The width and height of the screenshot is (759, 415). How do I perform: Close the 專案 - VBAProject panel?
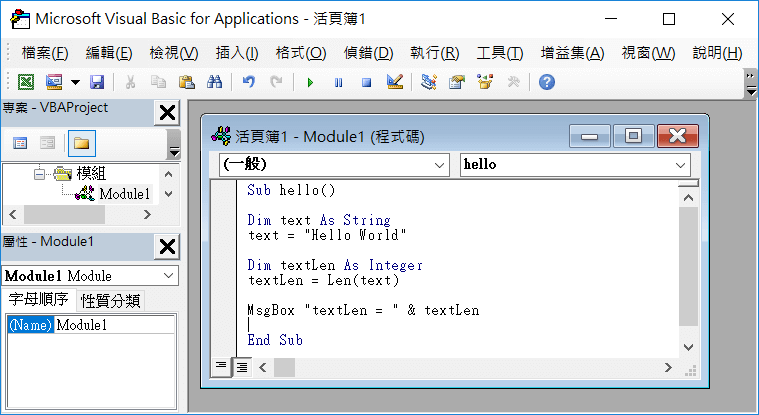coord(167,113)
